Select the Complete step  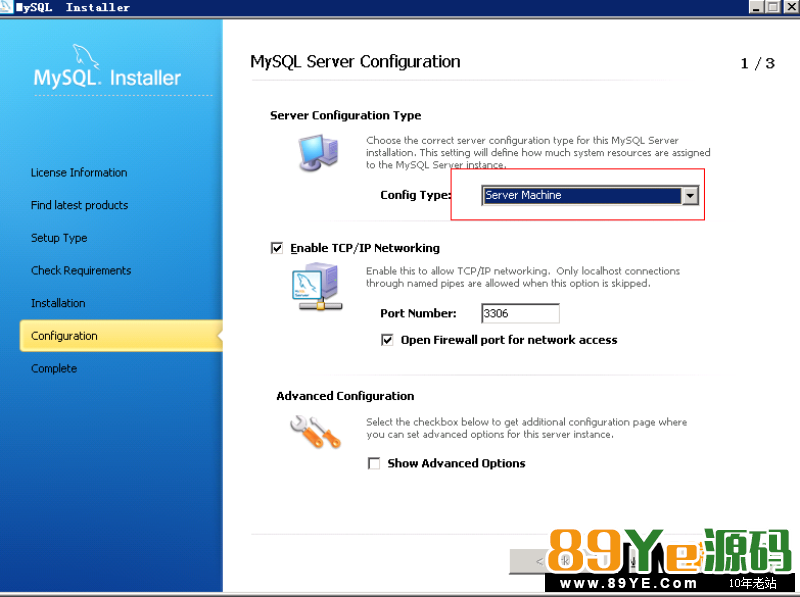click(x=54, y=368)
